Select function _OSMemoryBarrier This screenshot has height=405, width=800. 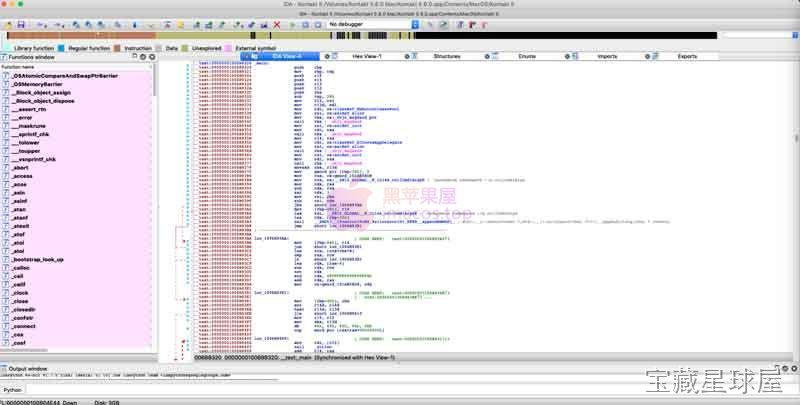click(37, 84)
